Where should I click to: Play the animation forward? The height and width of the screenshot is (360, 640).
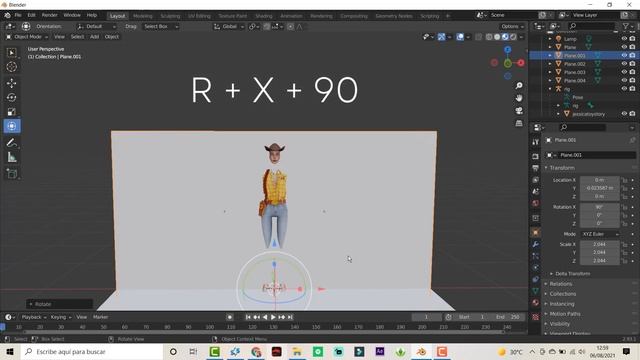coord(273,317)
